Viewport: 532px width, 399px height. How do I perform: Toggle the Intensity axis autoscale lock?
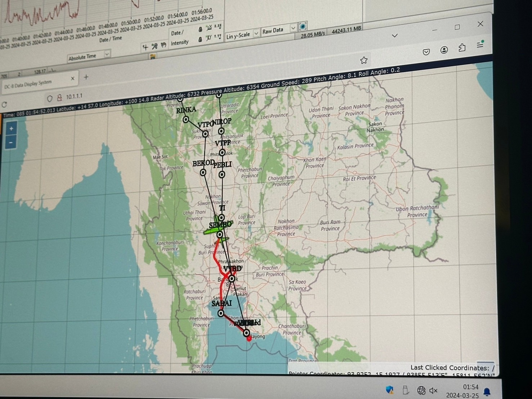click(x=200, y=40)
